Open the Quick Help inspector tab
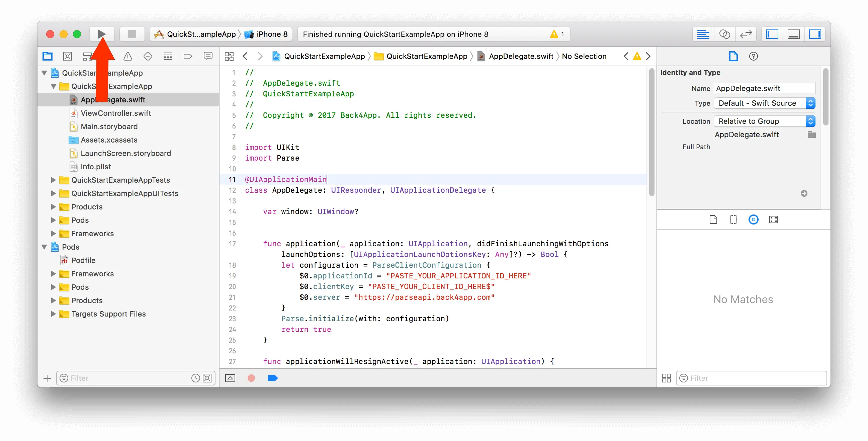This screenshot has width=868, height=441. click(754, 56)
